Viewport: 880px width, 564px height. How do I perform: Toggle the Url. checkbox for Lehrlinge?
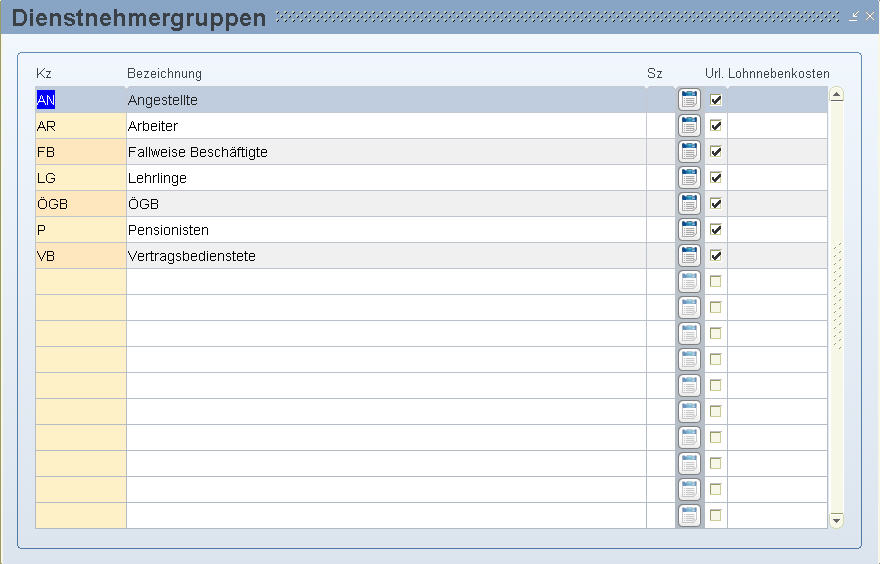[x=716, y=178]
